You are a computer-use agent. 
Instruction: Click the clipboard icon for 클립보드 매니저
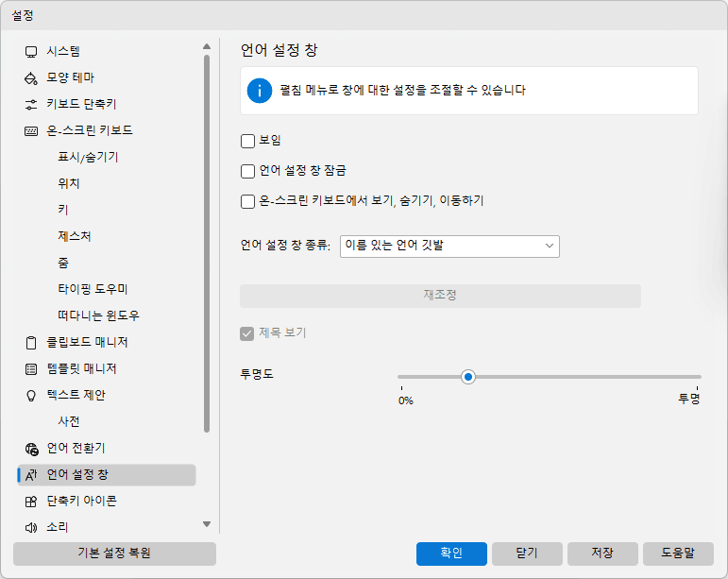pyautogui.click(x=31, y=343)
